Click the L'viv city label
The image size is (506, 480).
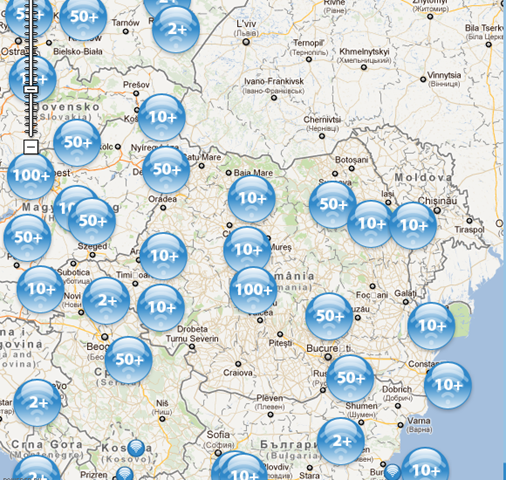point(246,24)
